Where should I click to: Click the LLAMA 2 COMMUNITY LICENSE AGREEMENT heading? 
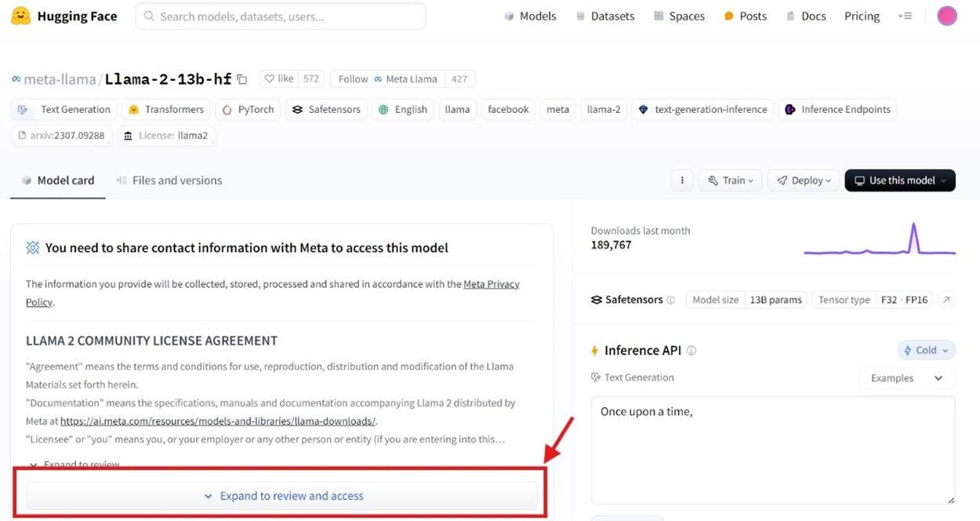[151, 341]
